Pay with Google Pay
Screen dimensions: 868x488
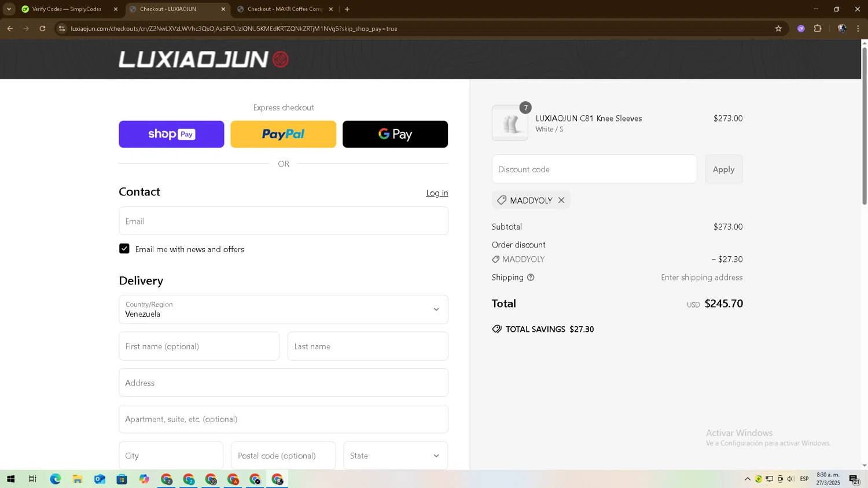click(395, 134)
